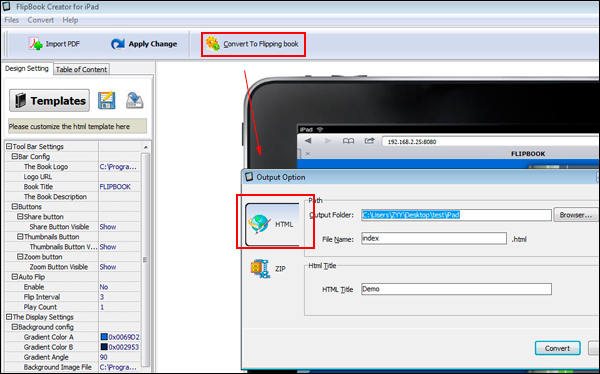Screen dimensions: 600x374
Task: Select the Book Title value FLIPBOOK
Action: (x=115, y=186)
